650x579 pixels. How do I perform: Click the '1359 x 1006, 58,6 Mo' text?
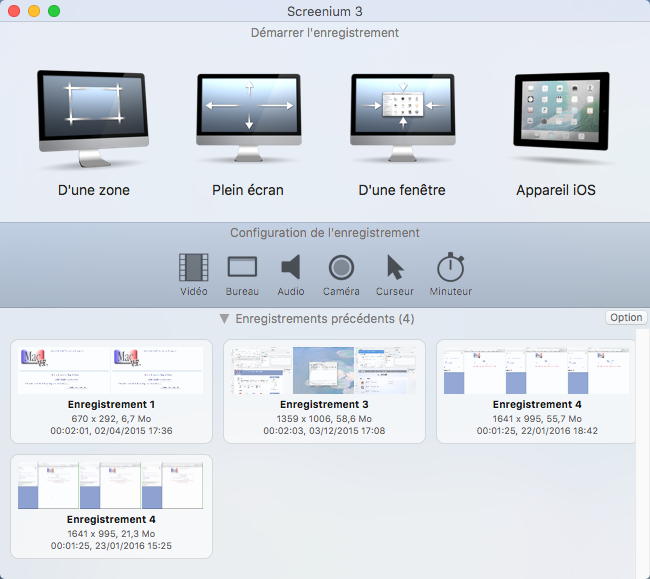[324, 419]
